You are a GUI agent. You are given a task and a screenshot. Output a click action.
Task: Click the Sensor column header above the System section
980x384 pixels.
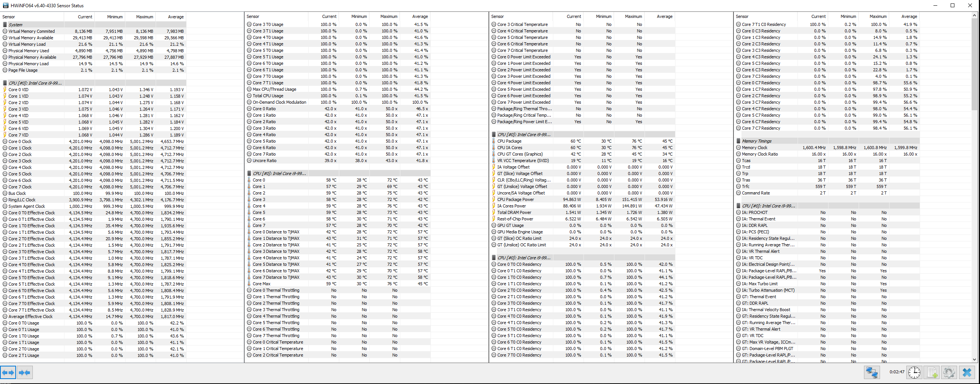[x=32, y=17]
